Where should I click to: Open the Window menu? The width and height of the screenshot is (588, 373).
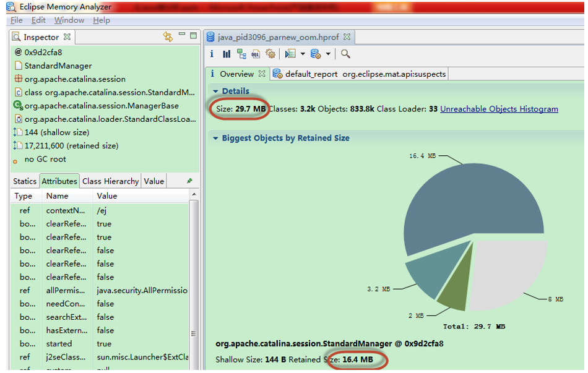(x=69, y=20)
